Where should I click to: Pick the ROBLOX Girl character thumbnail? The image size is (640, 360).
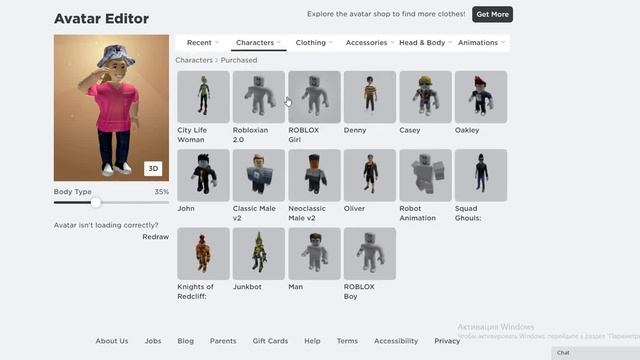314,97
